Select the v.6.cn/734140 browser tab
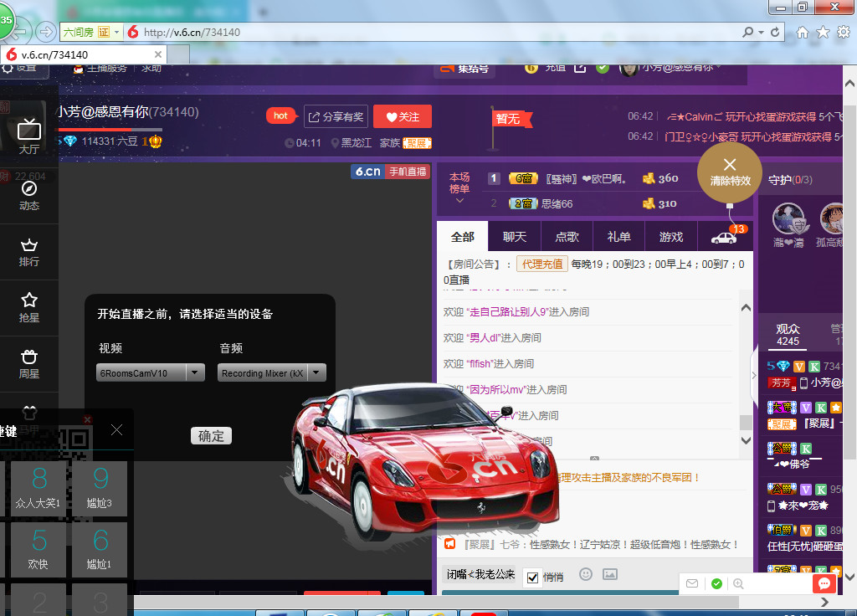 coord(84,54)
